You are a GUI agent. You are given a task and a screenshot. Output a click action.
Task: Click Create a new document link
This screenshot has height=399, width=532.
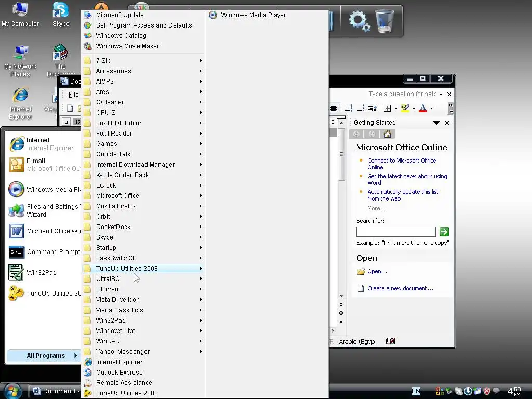400,288
